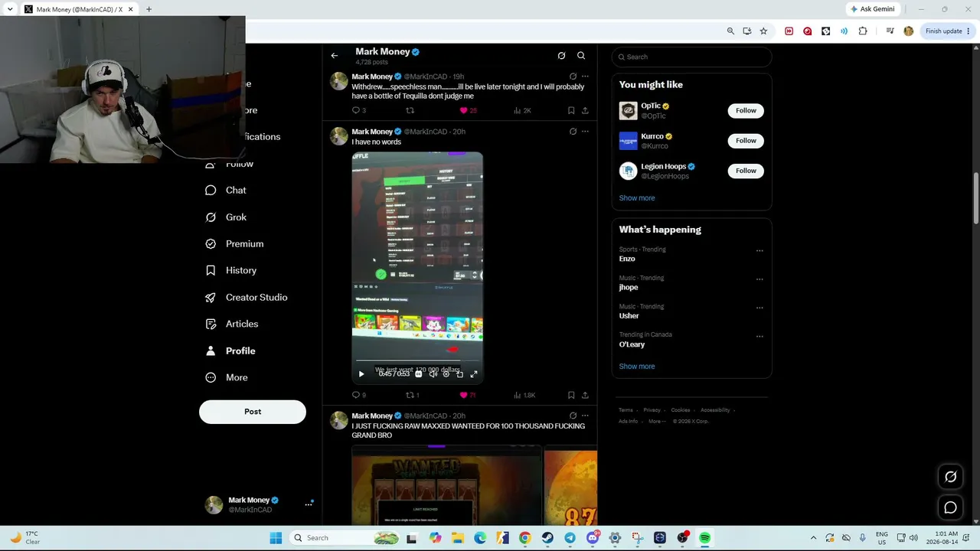Open the Chrome extensions puzzle icon
This screenshot has height=551, width=980.
tap(863, 31)
